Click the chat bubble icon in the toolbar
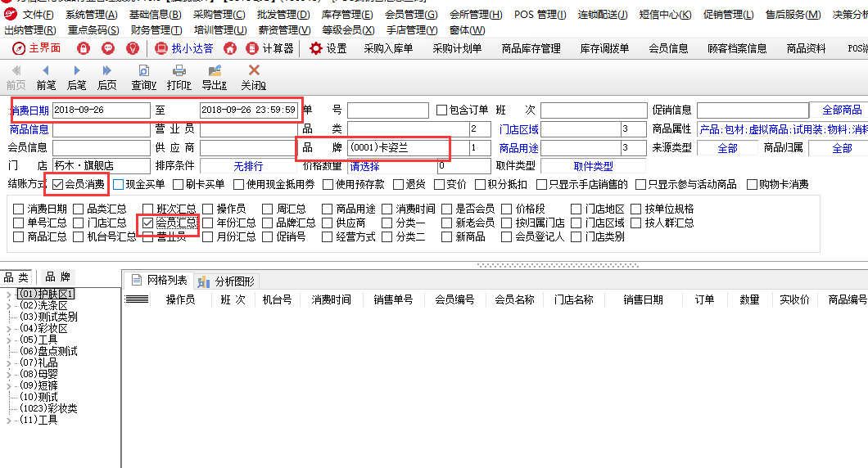The width and height of the screenshot is (868, 468). click(108, 48)
